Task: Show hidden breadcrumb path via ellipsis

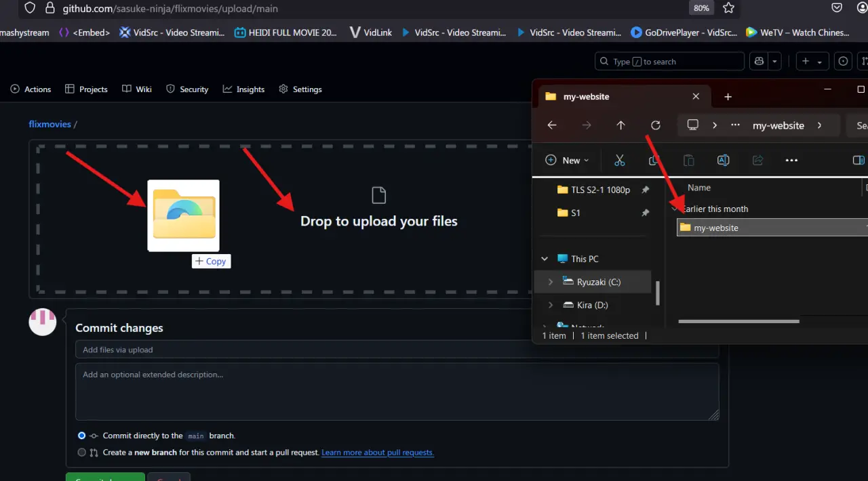Action: [x=735, y=125]
